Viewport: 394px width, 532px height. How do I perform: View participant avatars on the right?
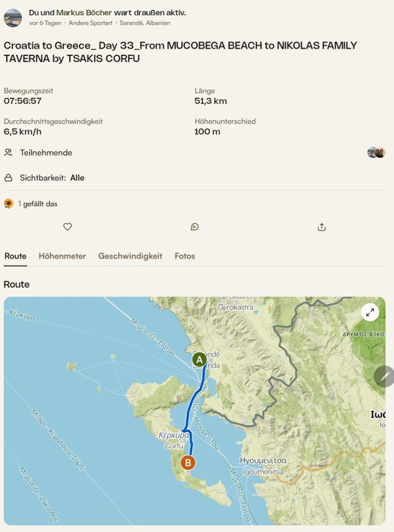[376, 153]
